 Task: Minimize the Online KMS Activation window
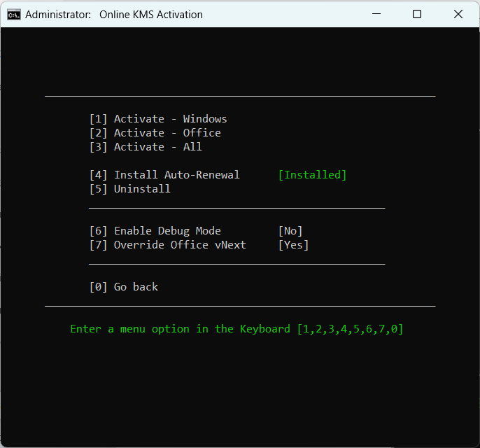(376, 14)
